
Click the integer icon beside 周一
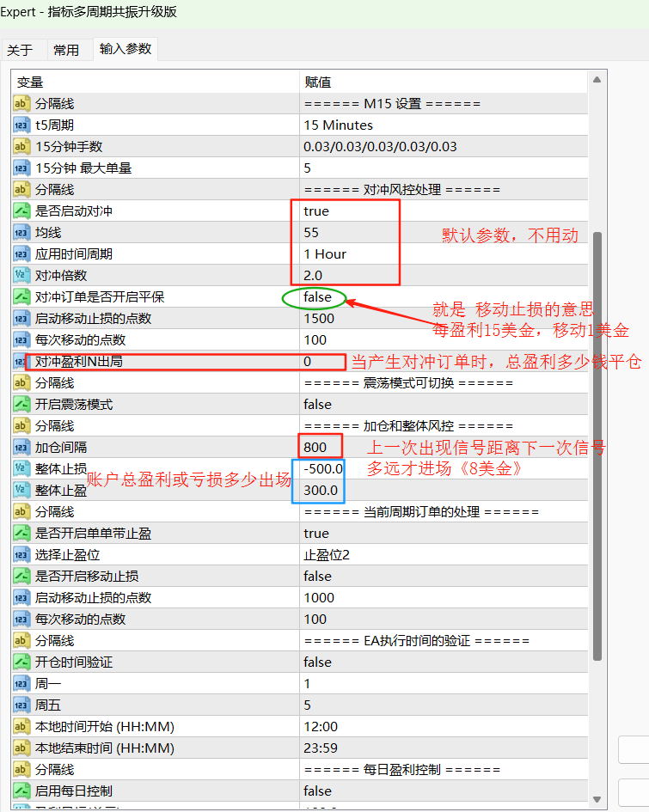pyautogui.click(x=21, y=684)
